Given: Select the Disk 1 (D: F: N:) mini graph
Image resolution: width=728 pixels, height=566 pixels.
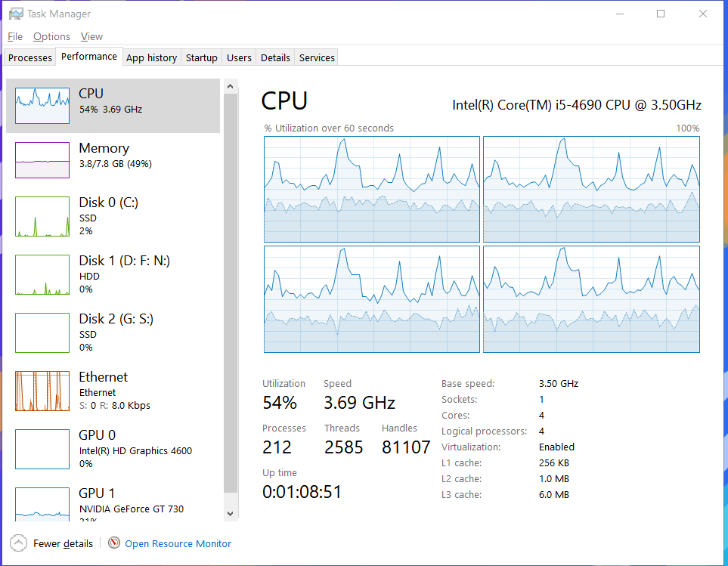Looking at the screenshot, I should click(x=42, y=274).
